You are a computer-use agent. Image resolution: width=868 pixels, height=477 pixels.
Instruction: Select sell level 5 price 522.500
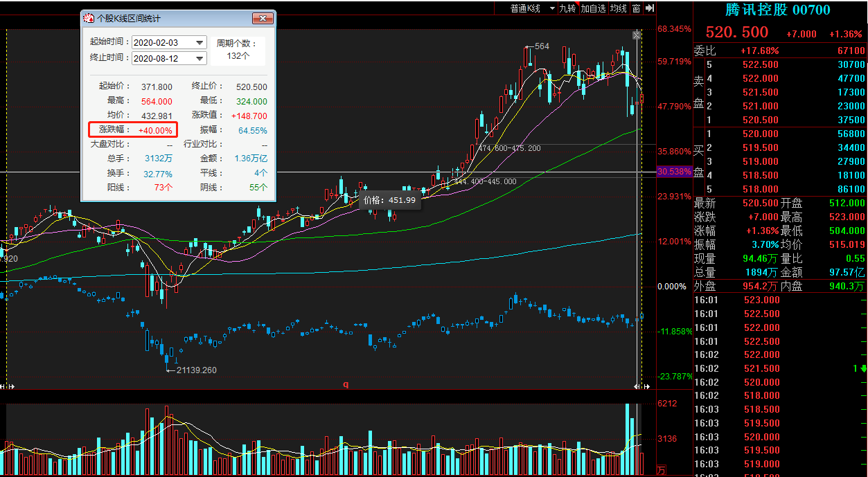760,64
